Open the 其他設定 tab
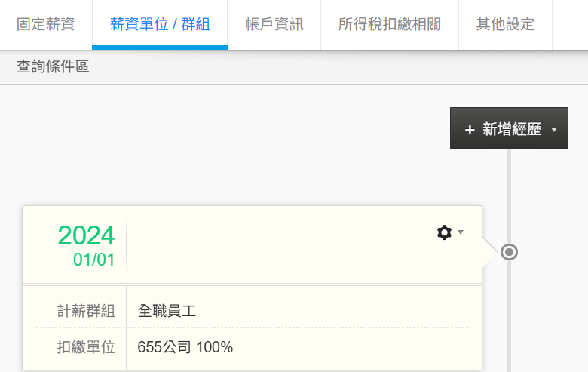This screenshot has height=372, width=588. tap(505, 24)
